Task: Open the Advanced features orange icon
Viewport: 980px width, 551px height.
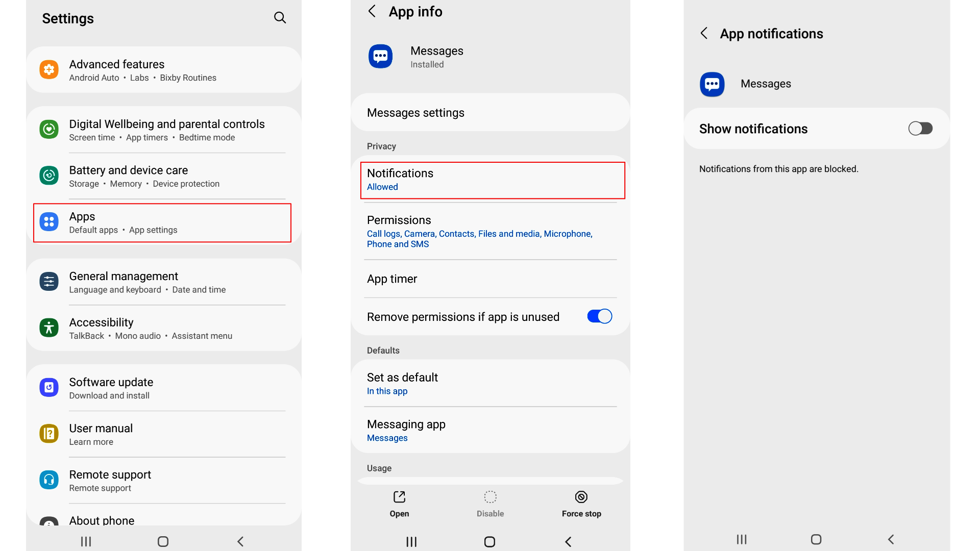Action: [x=49, y=70]
